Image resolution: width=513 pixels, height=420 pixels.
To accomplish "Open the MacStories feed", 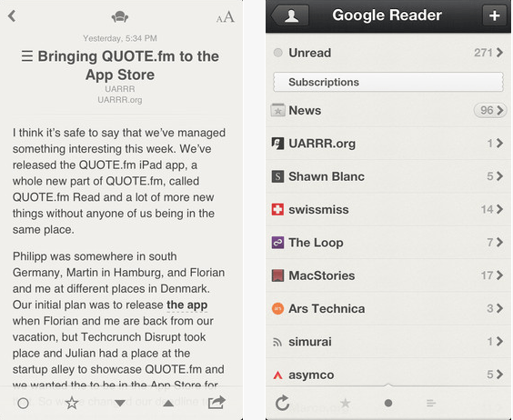I will (388, 275).
